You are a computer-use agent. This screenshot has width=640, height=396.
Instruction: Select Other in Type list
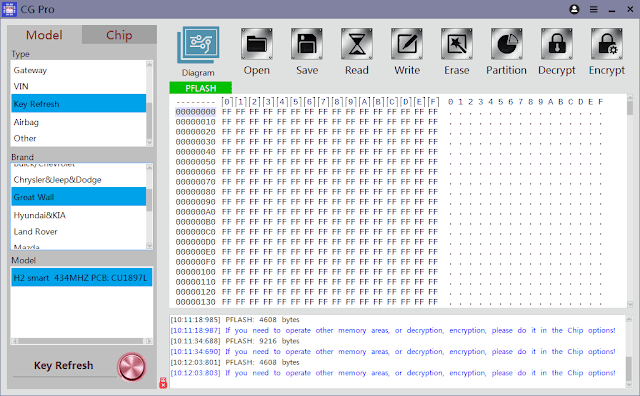[78, 138]
